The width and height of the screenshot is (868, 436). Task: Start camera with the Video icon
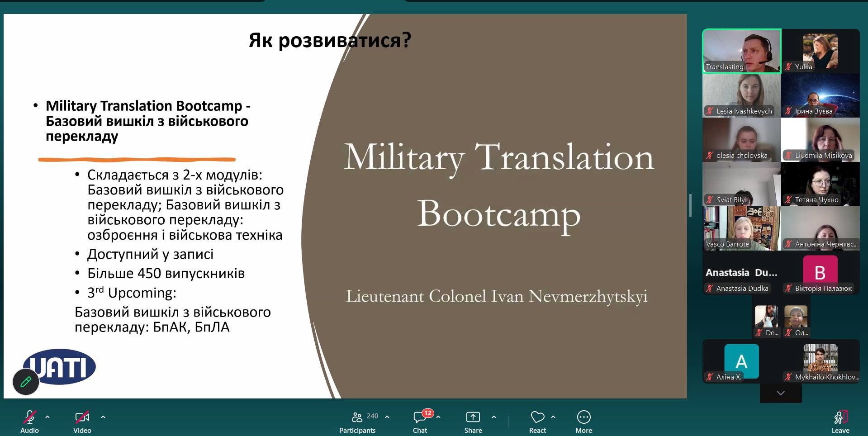pyautogui.click(x=82, y=417)
